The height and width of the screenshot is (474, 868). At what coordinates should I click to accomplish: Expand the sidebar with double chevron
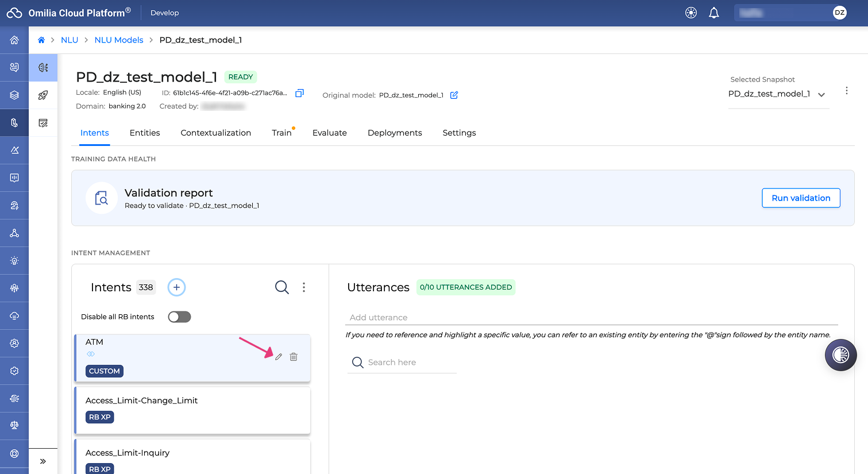tap(43, 461)
